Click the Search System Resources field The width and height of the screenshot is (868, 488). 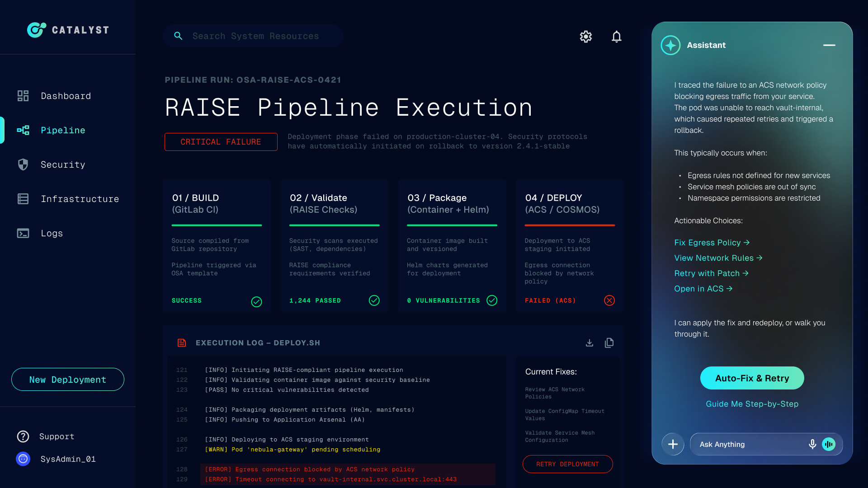[253, 36]
